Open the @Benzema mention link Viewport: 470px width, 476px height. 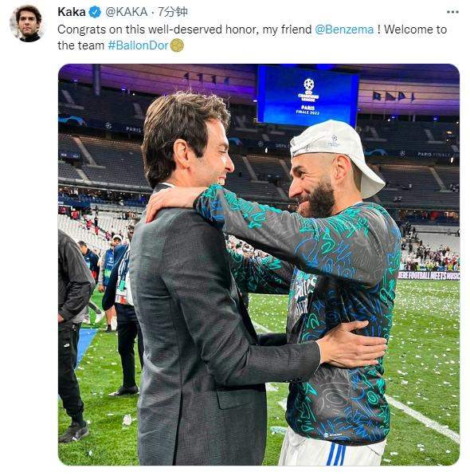tap(344, 30)
